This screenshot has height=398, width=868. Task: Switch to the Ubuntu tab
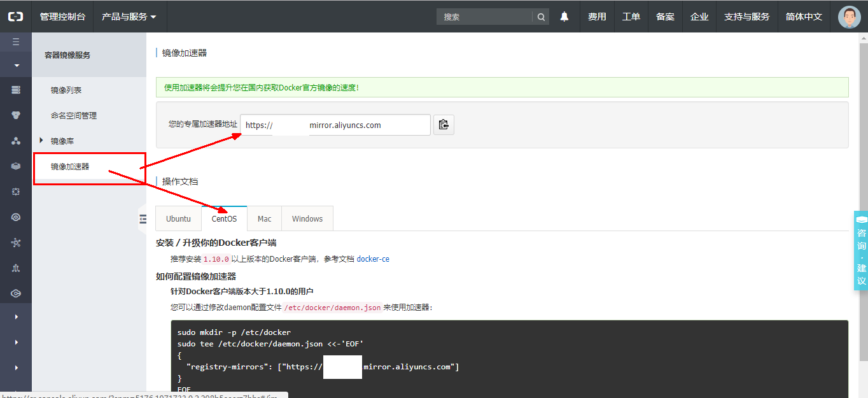click(x=178, y=218)
